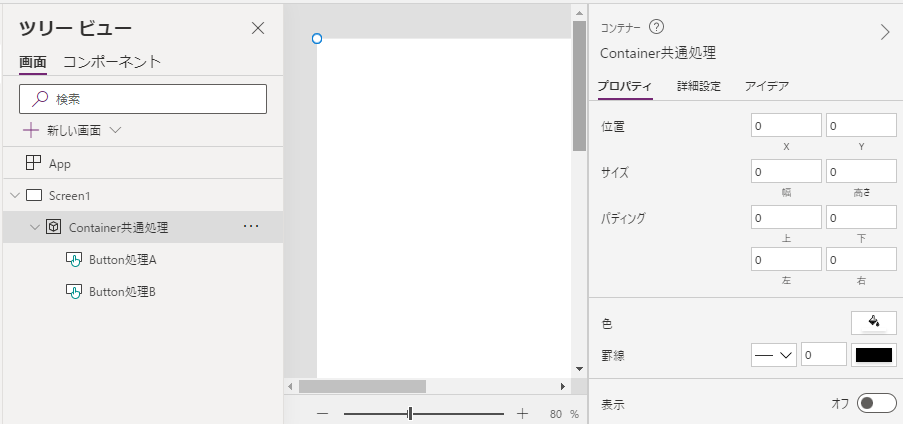Open the more options for Container共通処理

pos(251,226)
